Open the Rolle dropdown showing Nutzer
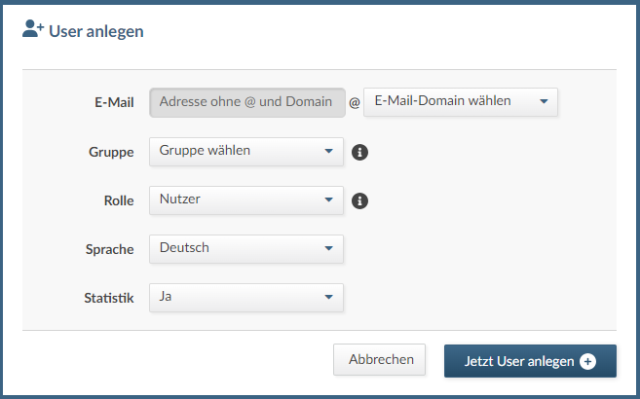640x399 pixels. point(246,200)
